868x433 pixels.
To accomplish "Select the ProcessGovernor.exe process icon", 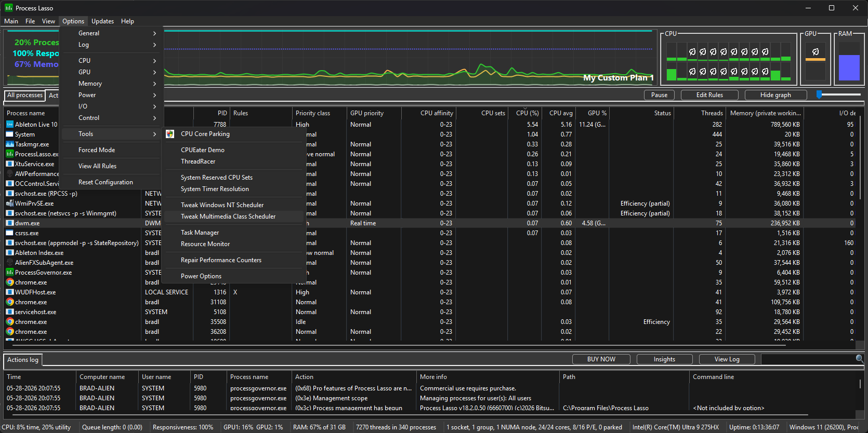I will click(x=9, y=273).
